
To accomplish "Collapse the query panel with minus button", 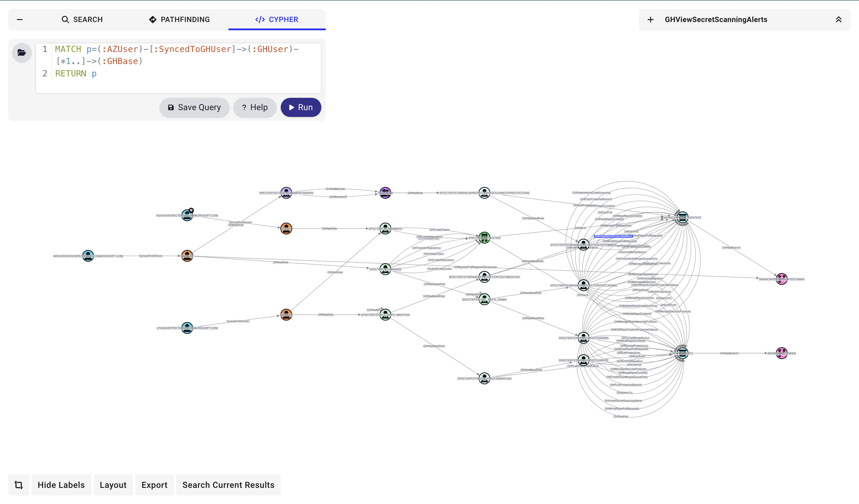I will click(x=20, y=19).
